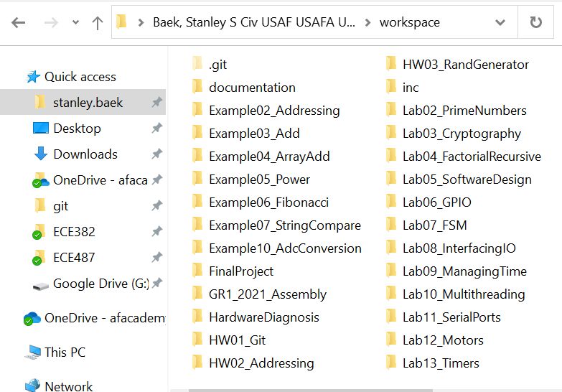Viewport: 562px width, 392px height.
Task: Click pin icon next to ECE487
Action: [x=156, y=257]
